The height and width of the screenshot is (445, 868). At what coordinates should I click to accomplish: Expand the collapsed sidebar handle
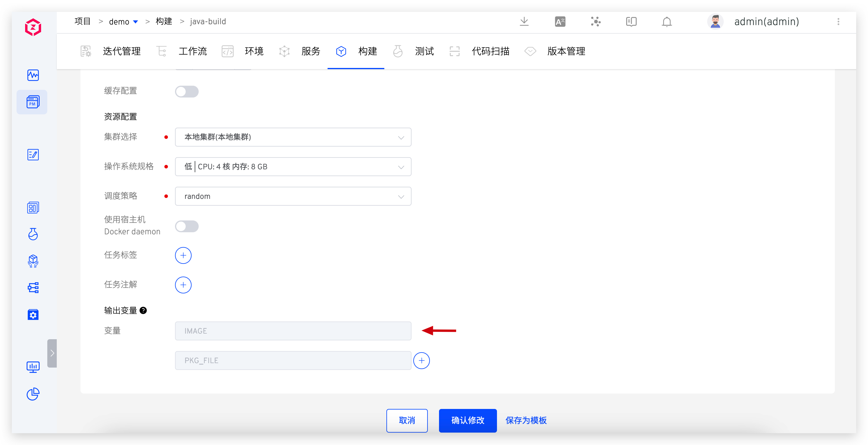[52, 353]
